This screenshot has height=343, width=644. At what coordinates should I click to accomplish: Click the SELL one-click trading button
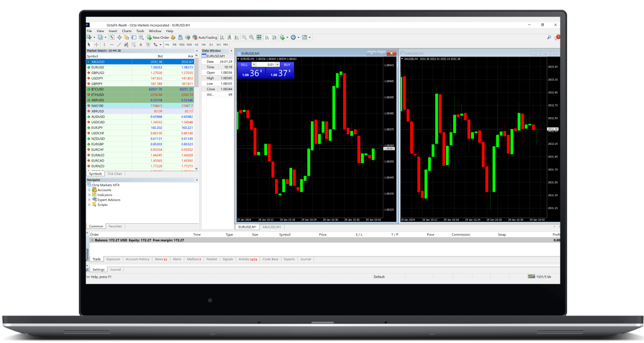pyautogui.click(x=244, y=65)
